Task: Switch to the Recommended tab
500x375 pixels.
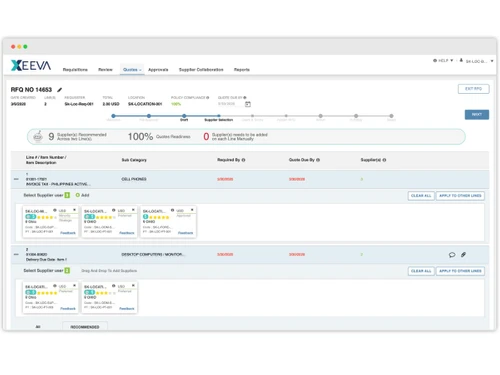Action: click(x=85, y=327)
